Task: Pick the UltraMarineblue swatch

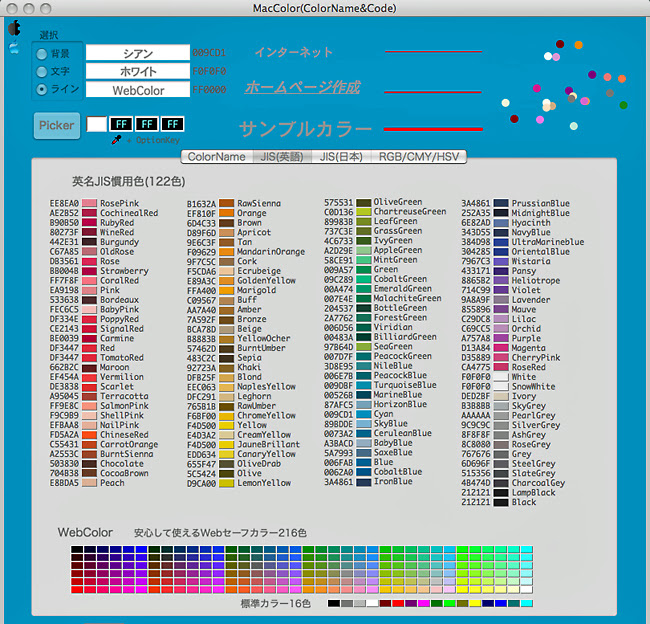Action: point(501,242)
